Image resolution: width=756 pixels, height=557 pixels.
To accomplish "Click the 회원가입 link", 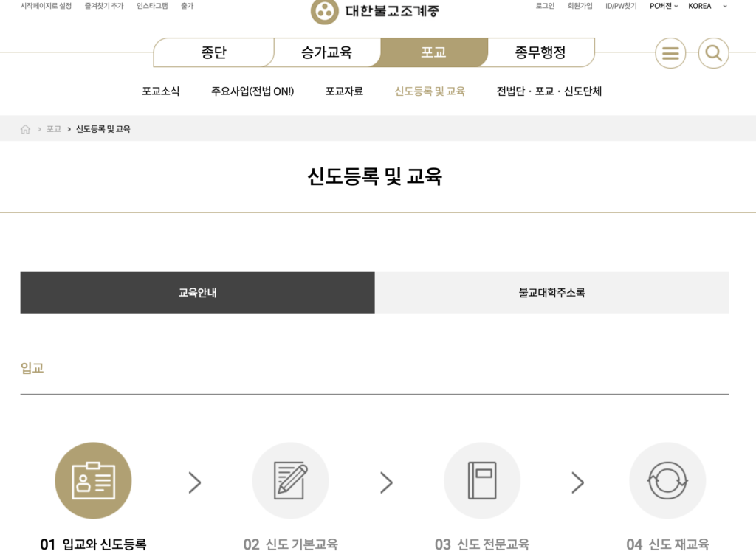I will coord(580,6).
